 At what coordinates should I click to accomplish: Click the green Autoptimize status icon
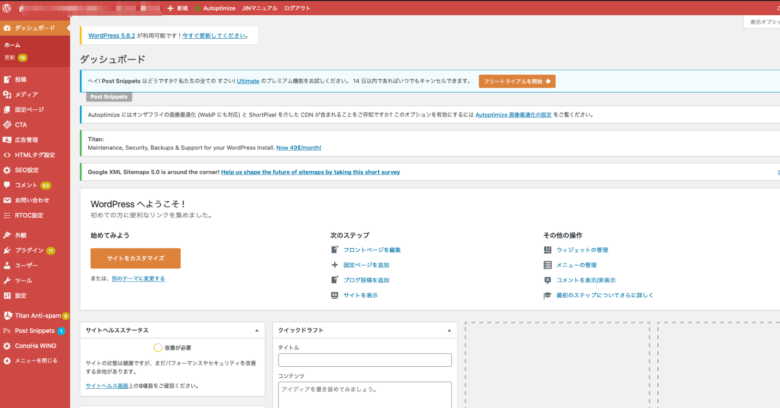(x=197, y=8)
